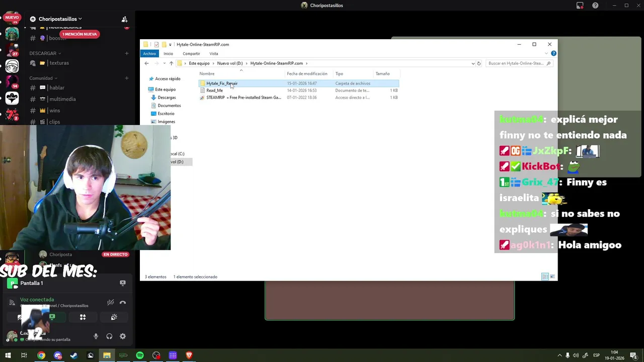Open Explorer help icon
The image size is (644, 362).
553,53
